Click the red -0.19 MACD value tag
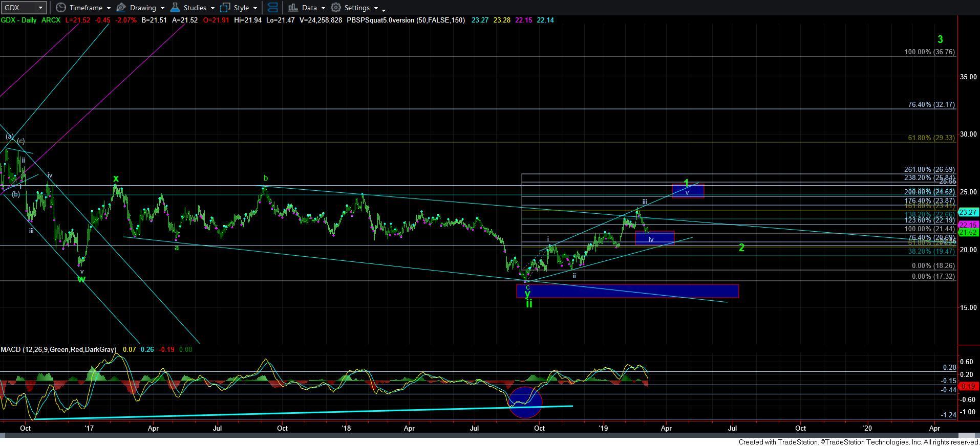This screenshot has width=980, height=446. coord(968,386)
